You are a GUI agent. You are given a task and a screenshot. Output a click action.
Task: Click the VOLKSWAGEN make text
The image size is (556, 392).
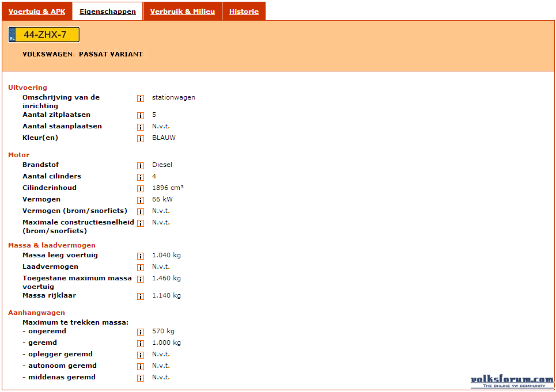coord(47,54)
